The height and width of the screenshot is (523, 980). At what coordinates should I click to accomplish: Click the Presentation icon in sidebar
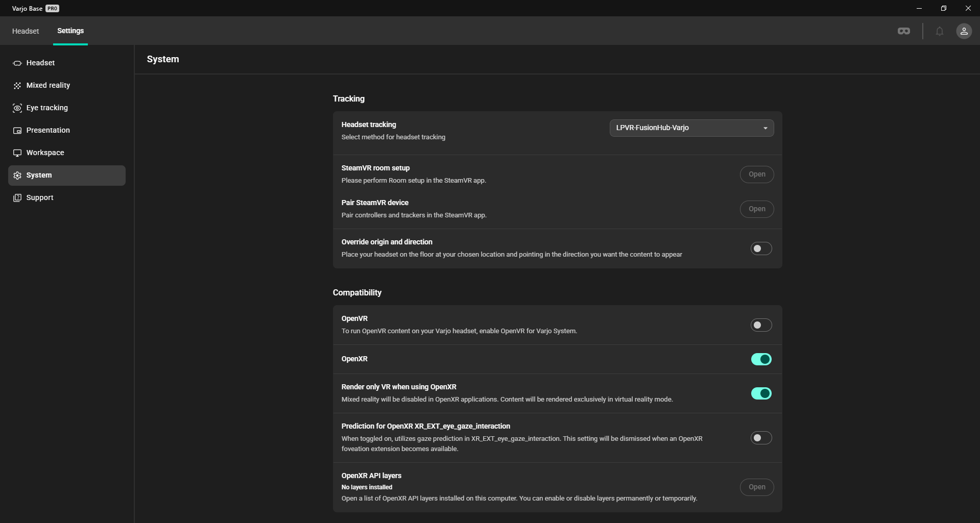click(17, 131)
